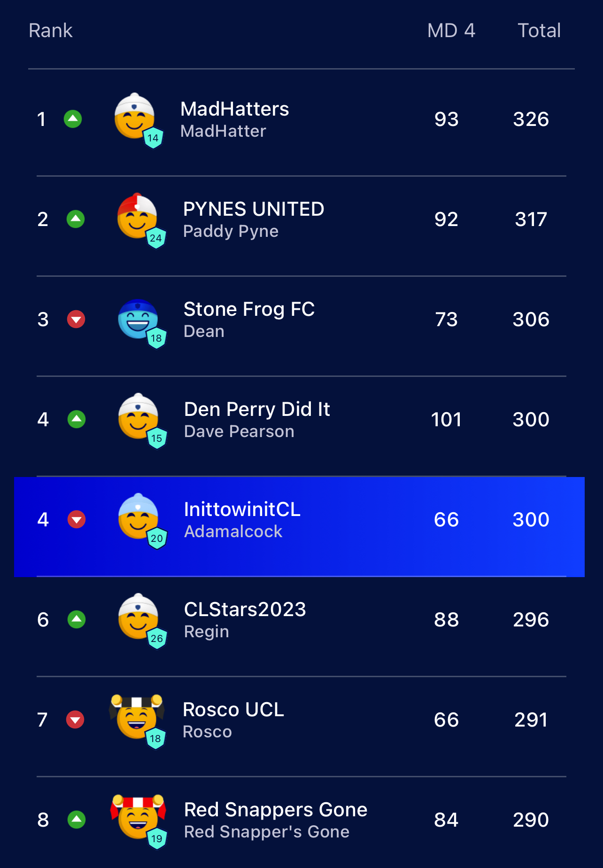Image resolution: width=603 pixels, height=868 pixels.
Task: Click green up arrow beside rank 1
Action: click(73, 119)
